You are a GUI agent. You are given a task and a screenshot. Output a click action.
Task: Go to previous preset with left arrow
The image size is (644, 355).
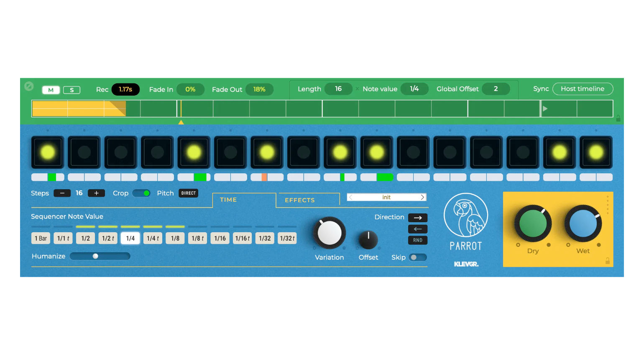click(351, 197)
